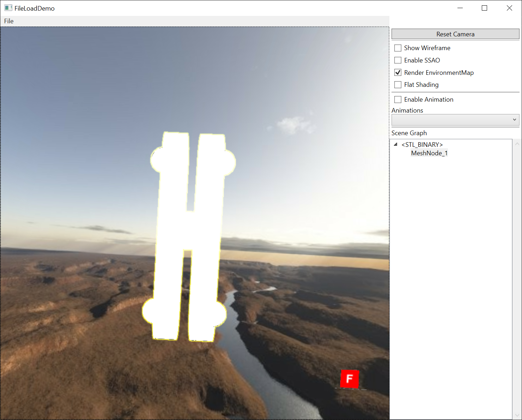This screenshot has height=420, width=522.
Task: Enable Flat Shading
Action: point(398,85)
